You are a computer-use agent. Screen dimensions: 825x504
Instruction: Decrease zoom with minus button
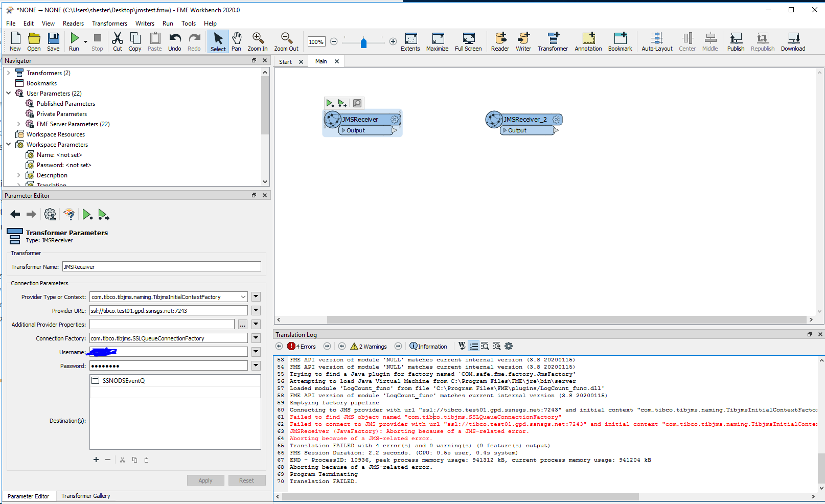pyautogui.click(x=334, y=42)
